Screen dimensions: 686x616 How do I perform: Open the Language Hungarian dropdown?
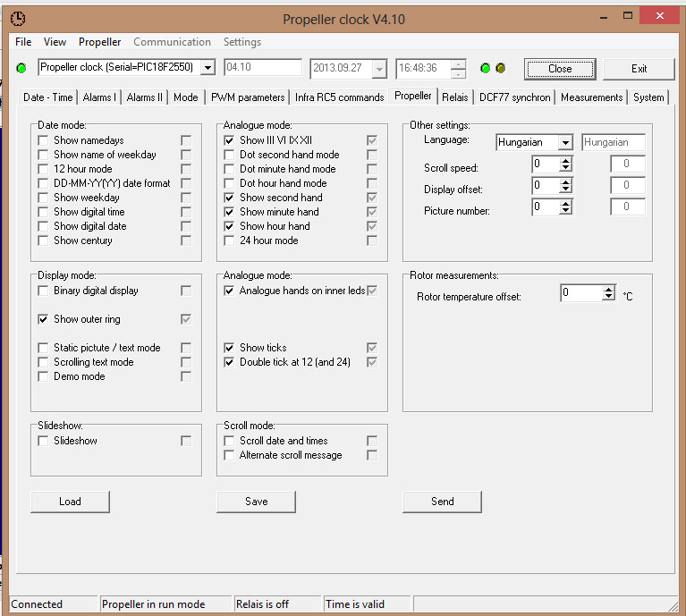[x=565, y=142]
